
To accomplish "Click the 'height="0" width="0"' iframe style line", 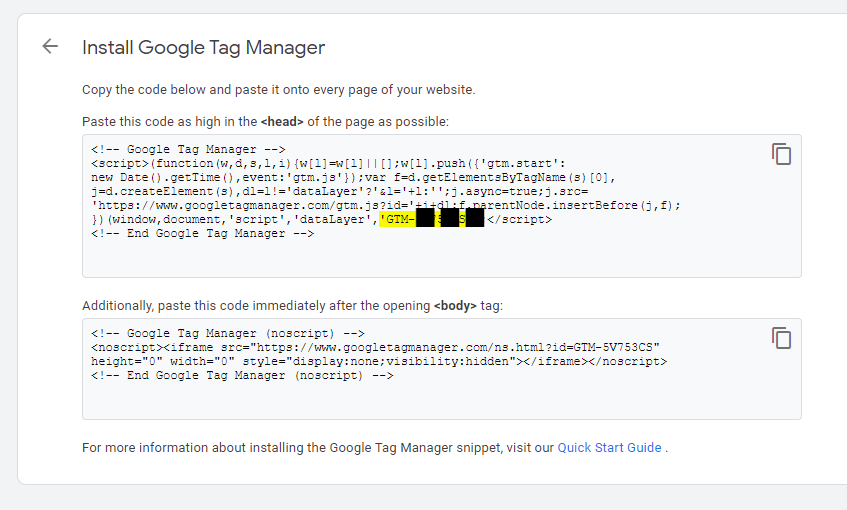I will [379, 361].
